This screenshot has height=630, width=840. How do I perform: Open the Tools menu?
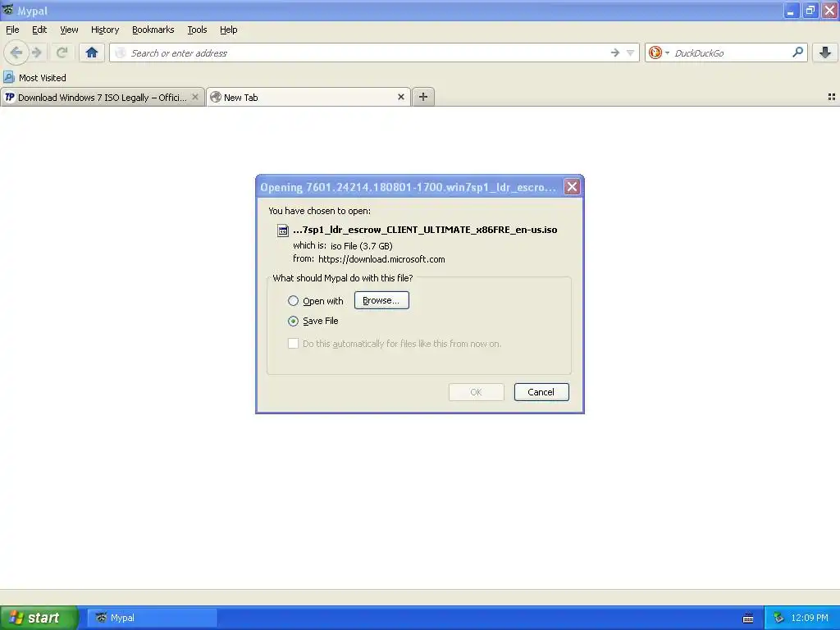[x=197, y=30]
